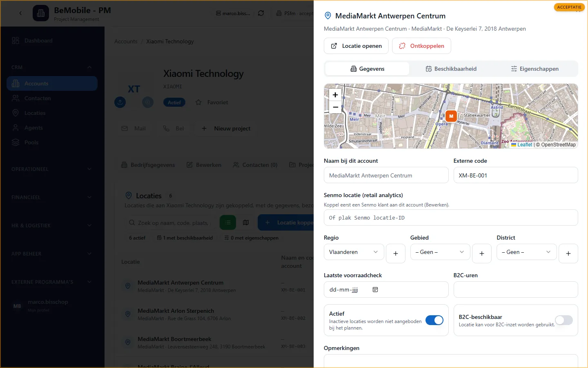Screen dimensions: 588x368
Task: Switch the locations list to list view
Action: (228, 222)
